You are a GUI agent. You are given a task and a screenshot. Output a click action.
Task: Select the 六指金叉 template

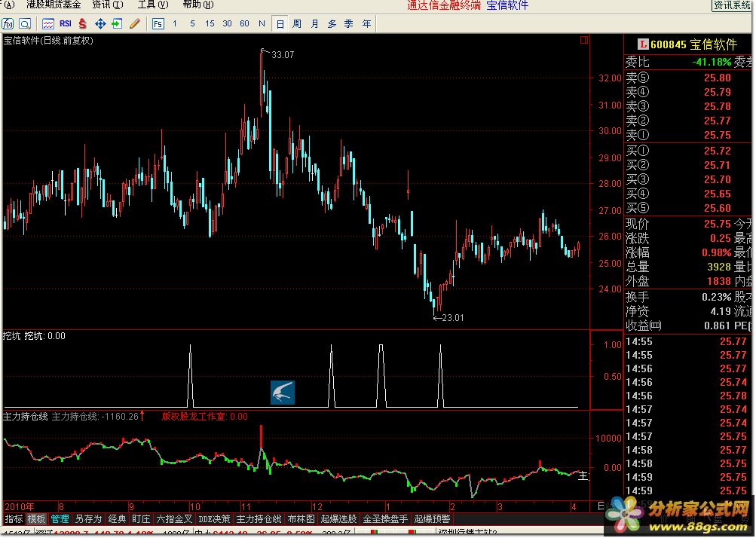[174, 519]
